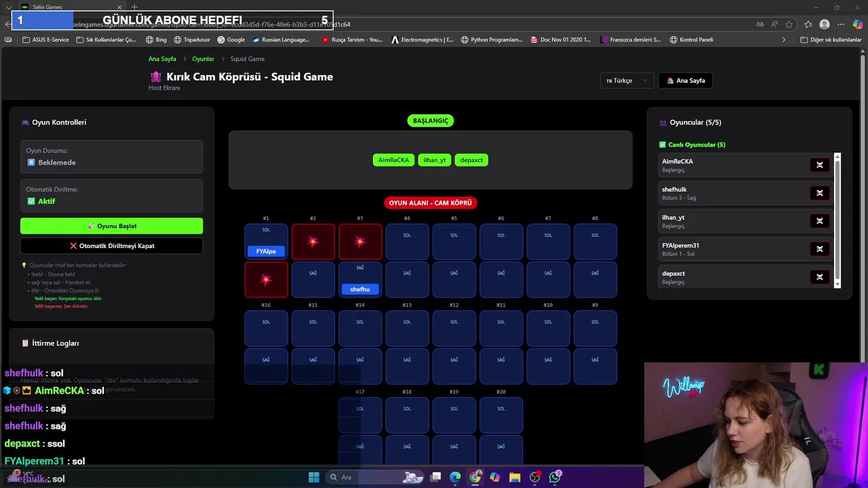Open the Rusça Tanıtım YouTube bookmark
This screenshot has height=488, width=868.
coord(352,40)
